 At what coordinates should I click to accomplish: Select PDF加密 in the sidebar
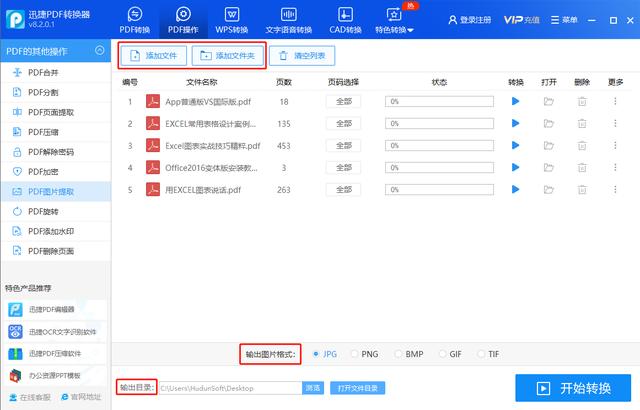click(56, 172)
